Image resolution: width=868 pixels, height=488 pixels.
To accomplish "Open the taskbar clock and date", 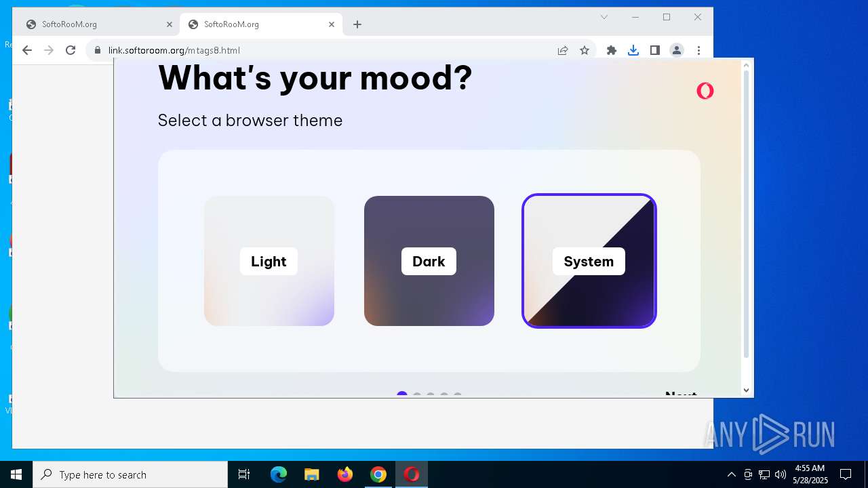I will 810,474.
